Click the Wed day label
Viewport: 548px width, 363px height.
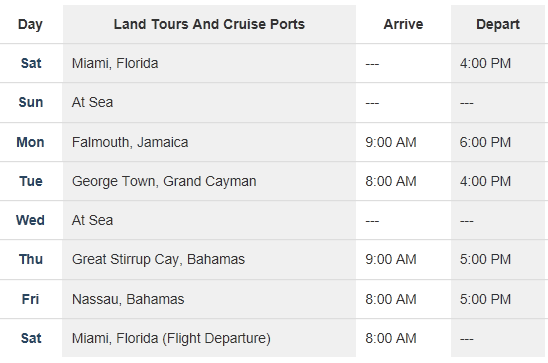click(30, 220)
